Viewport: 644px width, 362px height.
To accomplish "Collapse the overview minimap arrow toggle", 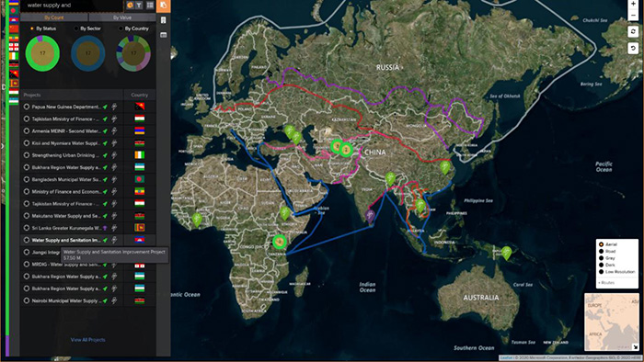I will [635, 346].
